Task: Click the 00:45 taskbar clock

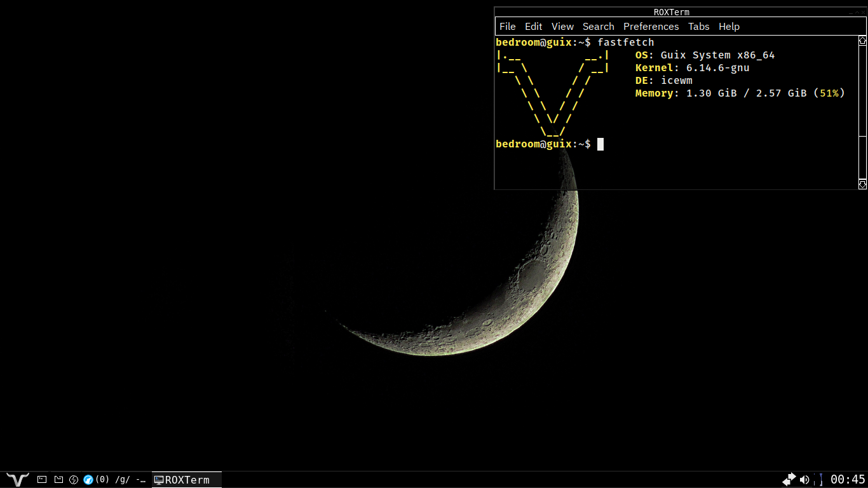Action: (x=848, y=480)
